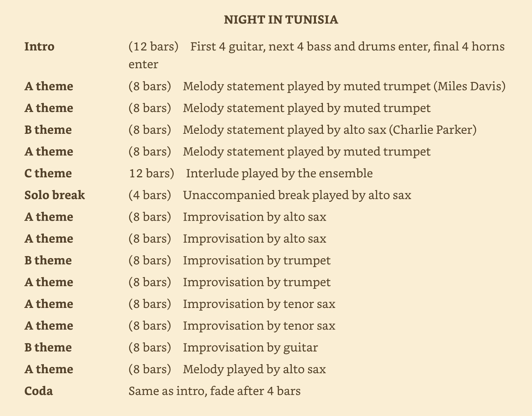Select first 'Improvisation by alto sax' line

coord(254,217)
